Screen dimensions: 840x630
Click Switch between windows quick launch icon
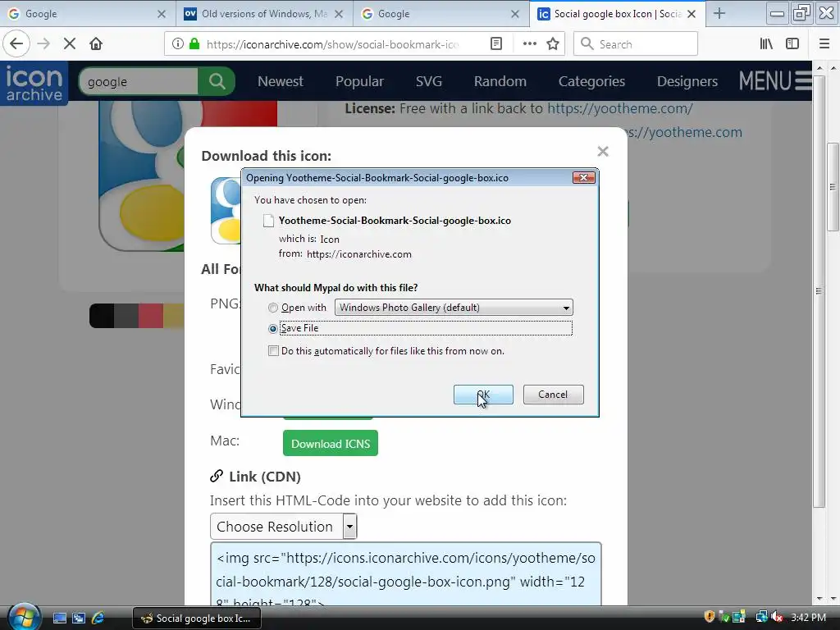coord(79,619)
